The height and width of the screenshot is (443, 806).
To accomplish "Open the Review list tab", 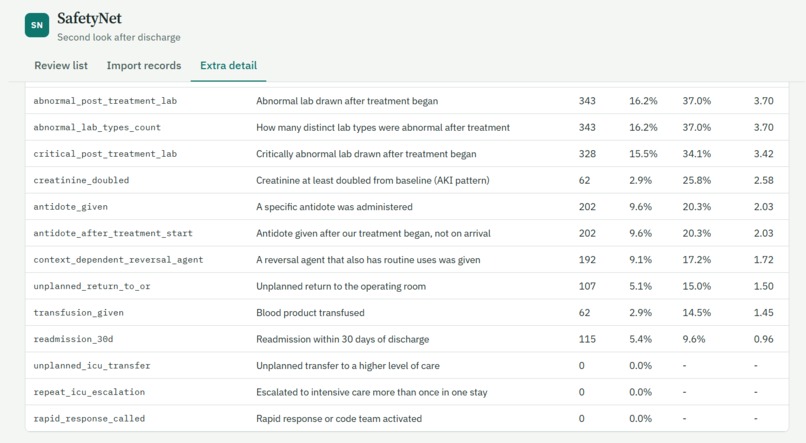I will [61, 65].
